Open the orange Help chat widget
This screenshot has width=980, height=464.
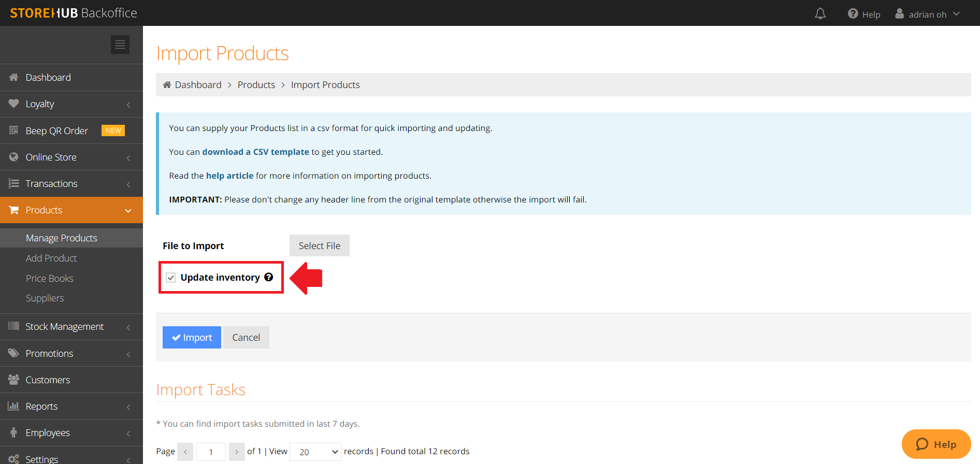(936, 444)
